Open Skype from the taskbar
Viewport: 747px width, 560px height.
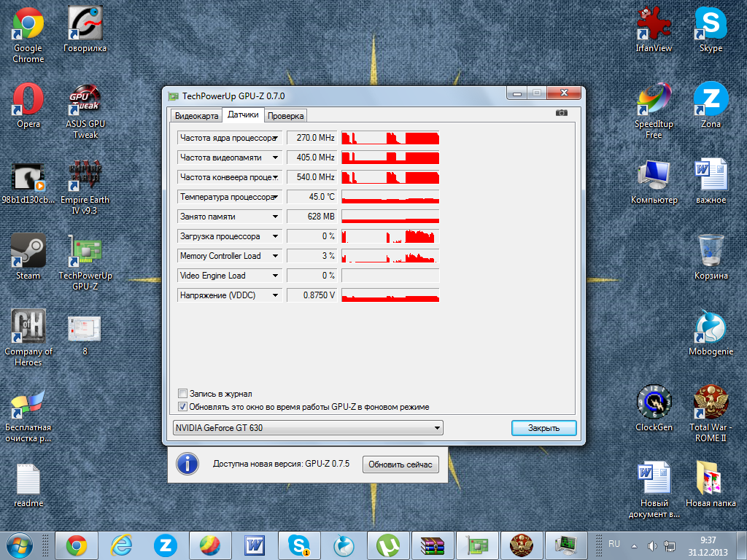298,545
